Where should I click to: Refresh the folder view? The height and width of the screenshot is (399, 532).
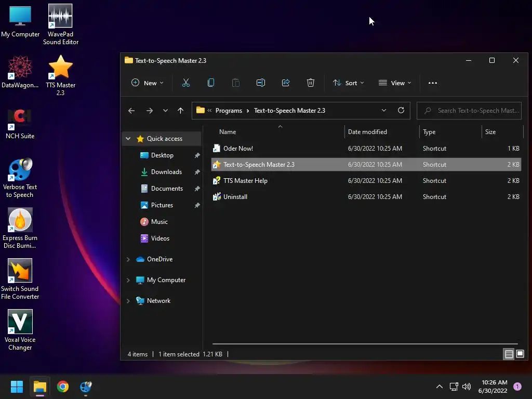click(x=401, y=110)
